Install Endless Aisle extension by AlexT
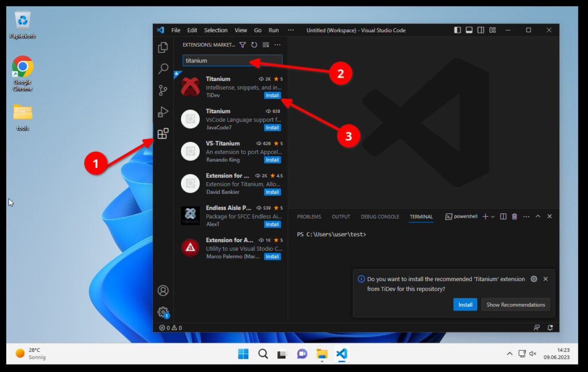588x372 pixels. [x=272, y=224]
